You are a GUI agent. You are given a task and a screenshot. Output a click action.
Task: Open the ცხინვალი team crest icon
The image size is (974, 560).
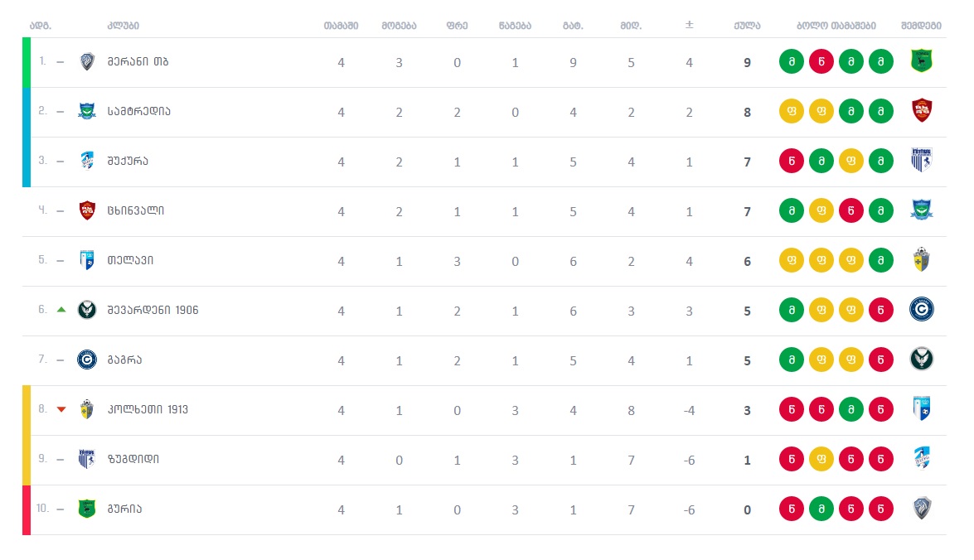click(87, 210)
